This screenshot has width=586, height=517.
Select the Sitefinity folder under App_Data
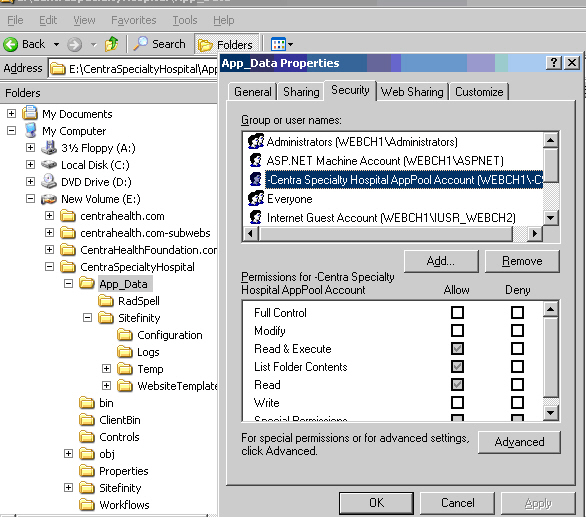click(139, 318)
